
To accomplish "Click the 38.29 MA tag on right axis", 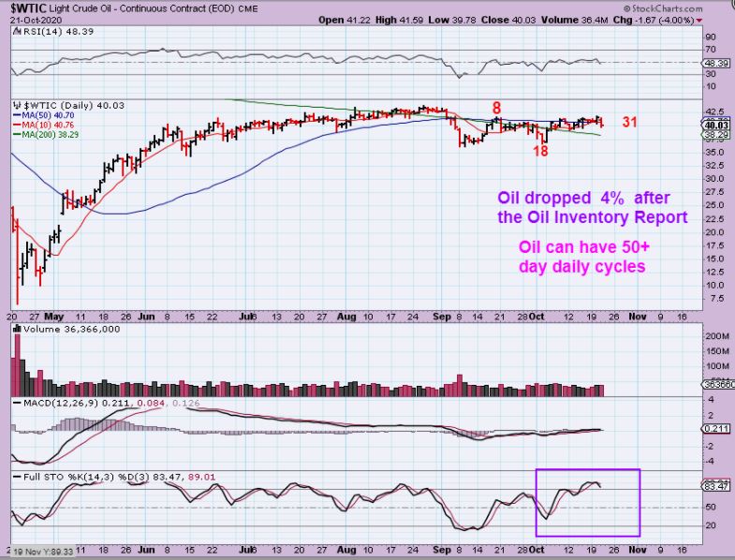I will (716, 135).
